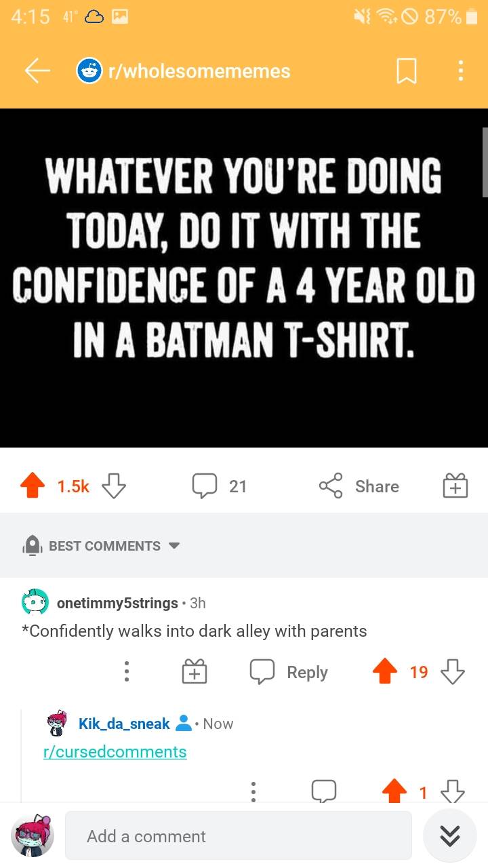This screenshot has height=868, width=488.
Task: Expand the downvote arrow on the post
Action: coord(113,486)
